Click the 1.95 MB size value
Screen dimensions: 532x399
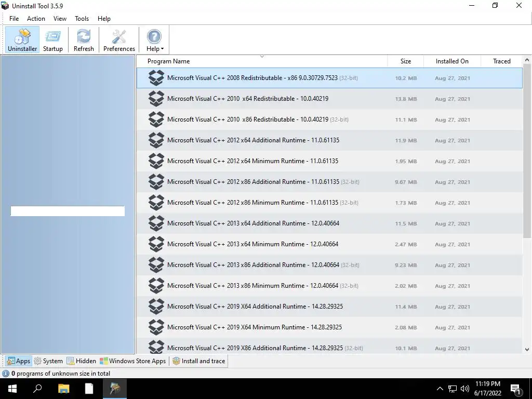pos(406,161)
